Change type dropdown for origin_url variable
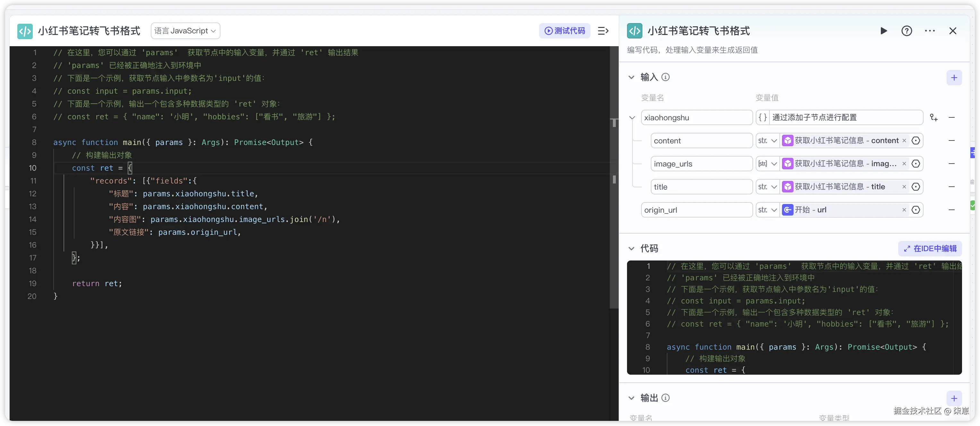980x426 pixels. coord(767,210)
